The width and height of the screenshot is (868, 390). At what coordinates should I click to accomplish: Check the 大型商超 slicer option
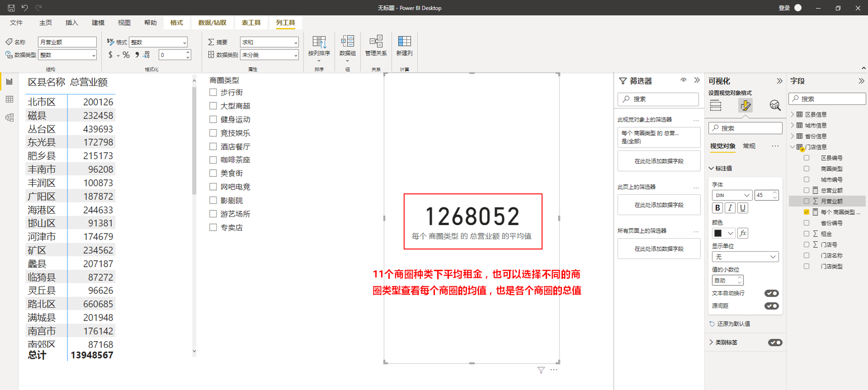click(213, 106)
